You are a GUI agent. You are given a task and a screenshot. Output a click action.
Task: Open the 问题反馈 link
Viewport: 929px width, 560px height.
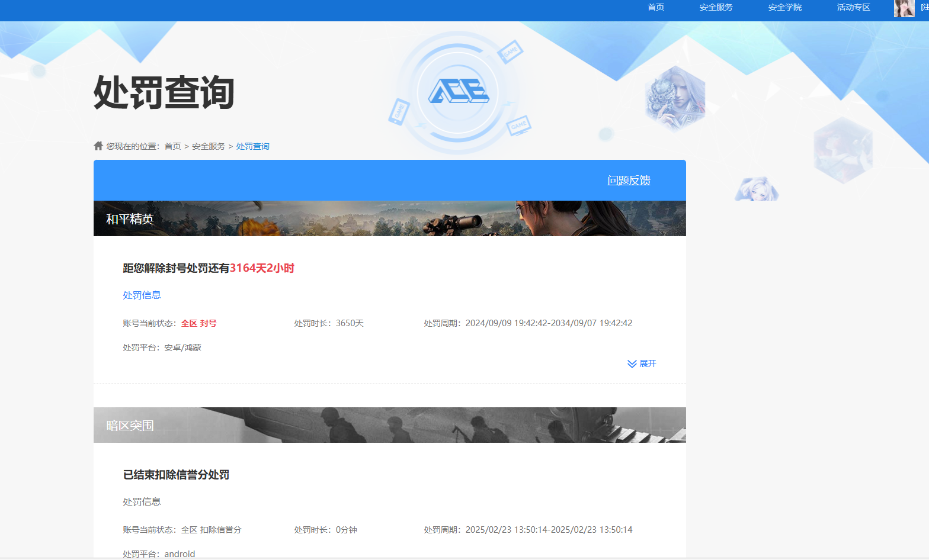coord(629,181)
